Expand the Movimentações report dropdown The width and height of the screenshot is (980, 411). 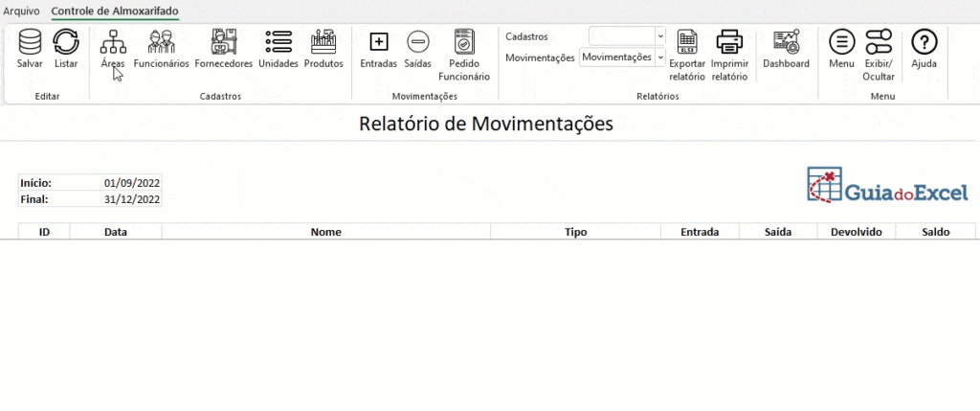tap(660, 57)
